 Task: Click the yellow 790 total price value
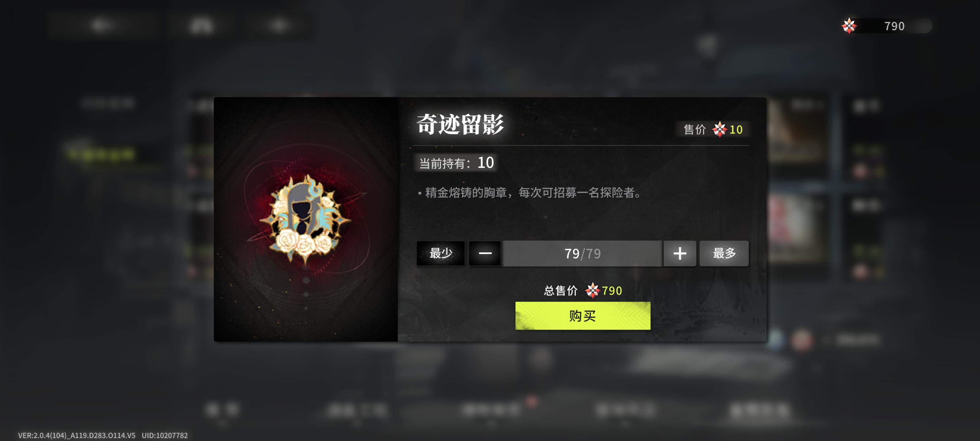[x=612, y=291]
